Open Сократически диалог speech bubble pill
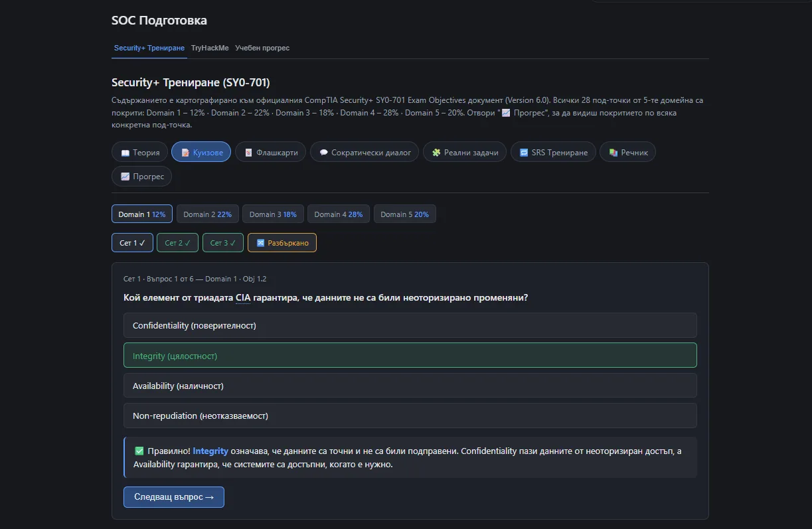Image resolution: width=812 pixels, height=529 pixels. (x=365, y=152)
